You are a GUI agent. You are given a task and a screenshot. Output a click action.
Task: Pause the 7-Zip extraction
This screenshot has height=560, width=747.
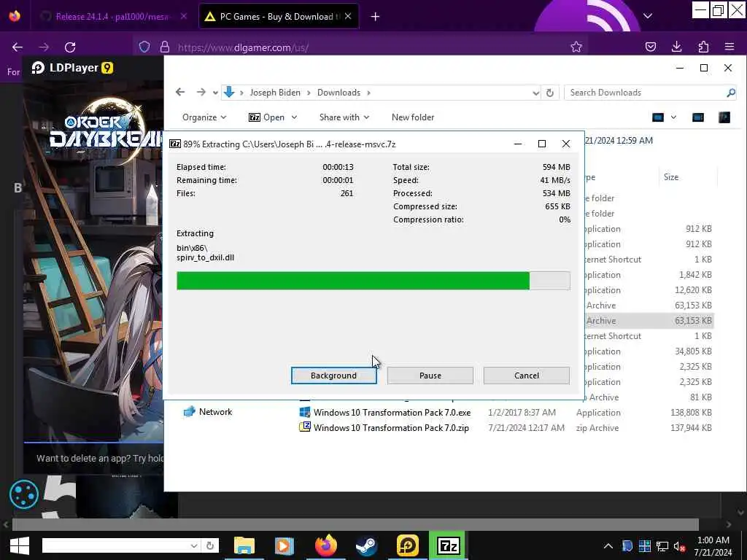(x=430, y=376)
